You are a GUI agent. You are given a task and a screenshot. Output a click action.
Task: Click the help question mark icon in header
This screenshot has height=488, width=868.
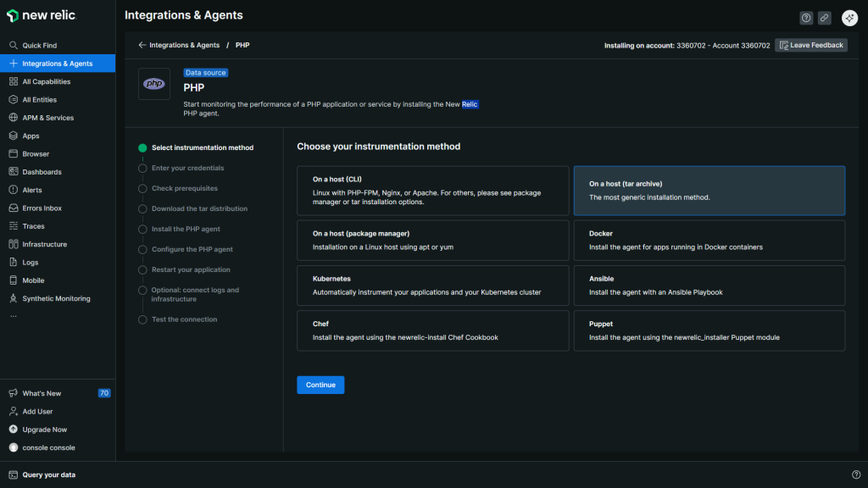[x=806, y=18]
